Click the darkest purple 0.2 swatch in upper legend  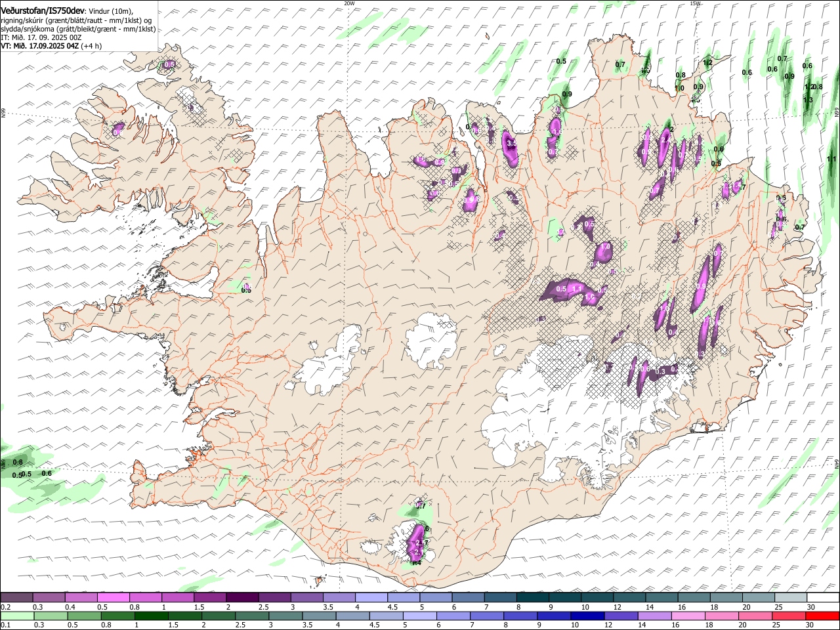tap(16, 598)
